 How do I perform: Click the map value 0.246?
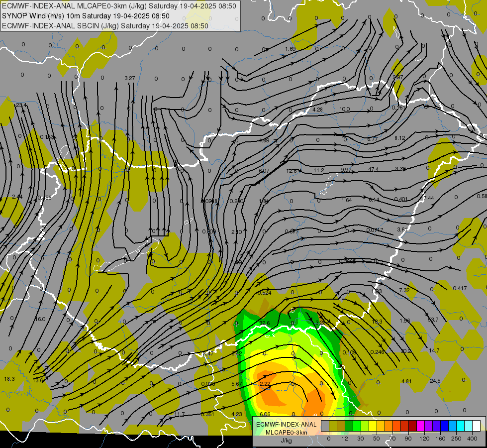tap(378, 352)
